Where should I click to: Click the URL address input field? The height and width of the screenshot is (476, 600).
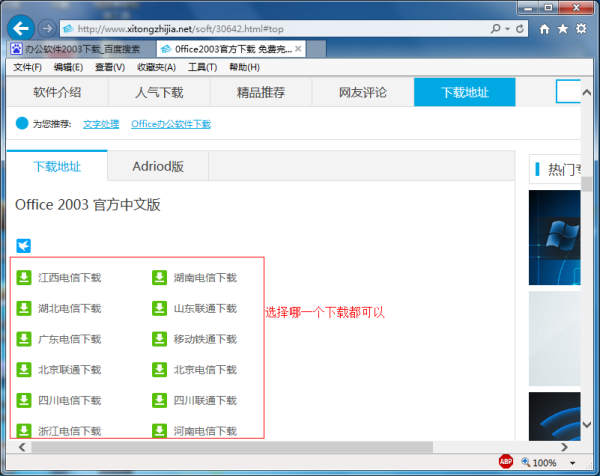coord(274,29)
